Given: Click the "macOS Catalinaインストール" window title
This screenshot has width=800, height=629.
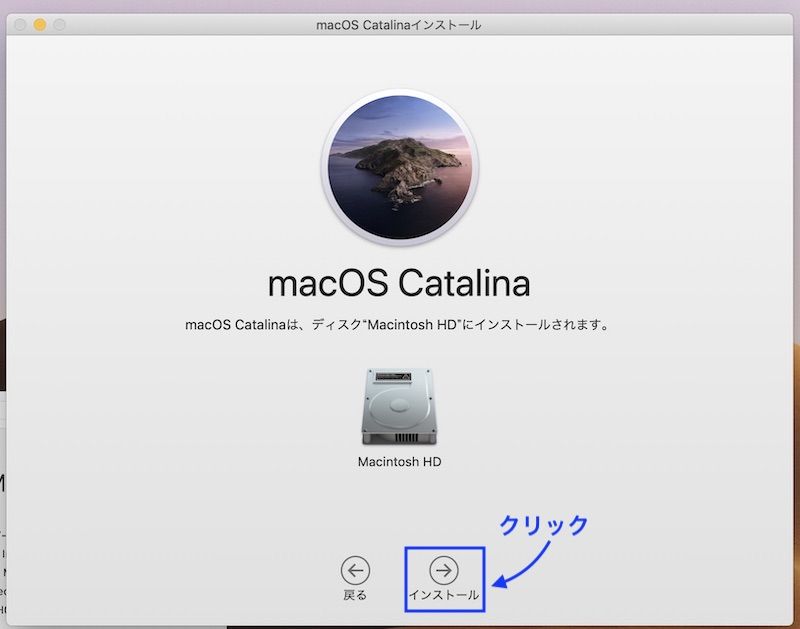Looking at the screenshot, I should [x=398, y=25].
